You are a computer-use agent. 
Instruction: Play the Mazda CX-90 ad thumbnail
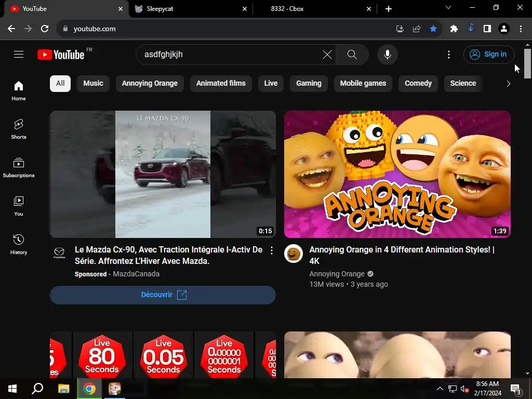coord(163,174)
